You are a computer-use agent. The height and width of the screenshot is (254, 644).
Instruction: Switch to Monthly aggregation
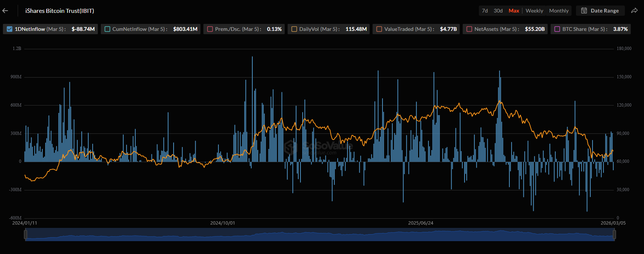coord(559,11)
